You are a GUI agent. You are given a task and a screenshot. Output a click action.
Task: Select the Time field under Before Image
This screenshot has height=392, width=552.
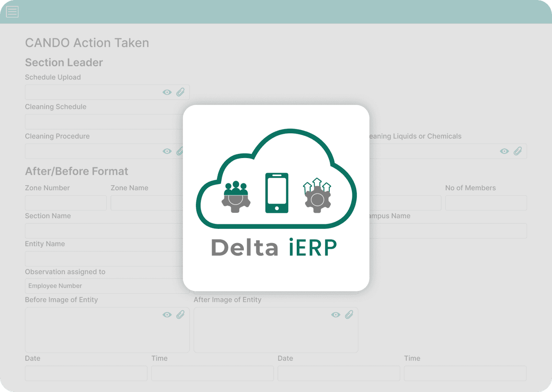point(213,373)
